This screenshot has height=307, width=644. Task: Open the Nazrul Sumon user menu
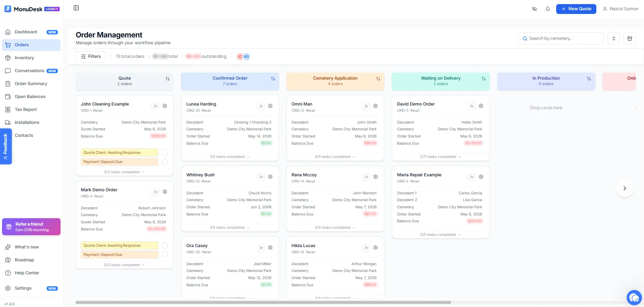(621, 9)
